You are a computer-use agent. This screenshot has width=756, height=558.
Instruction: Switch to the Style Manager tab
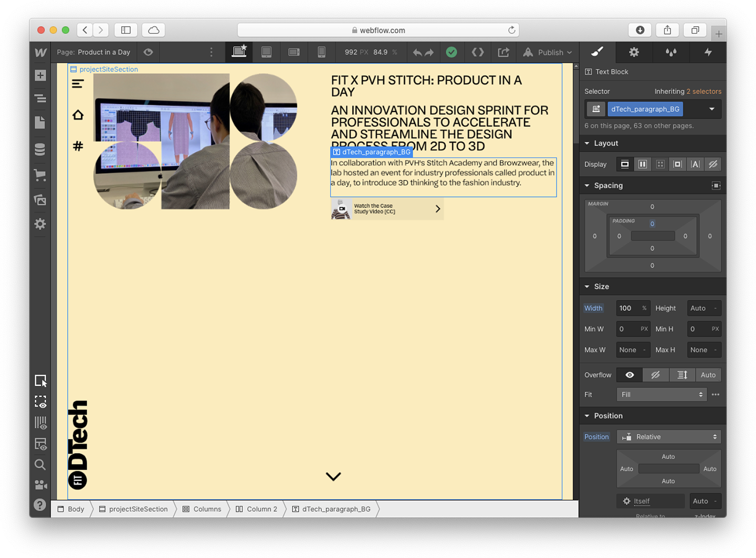point(671,52)
